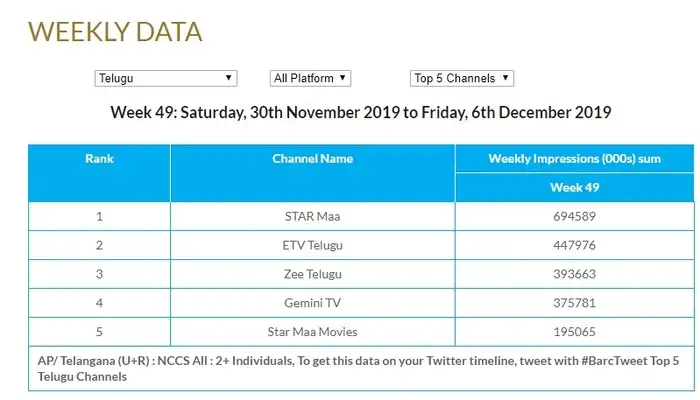This screenshot has height=400, width=700.
Task: Click the WEEKLY DATA heading
Action: click(115, 32)
